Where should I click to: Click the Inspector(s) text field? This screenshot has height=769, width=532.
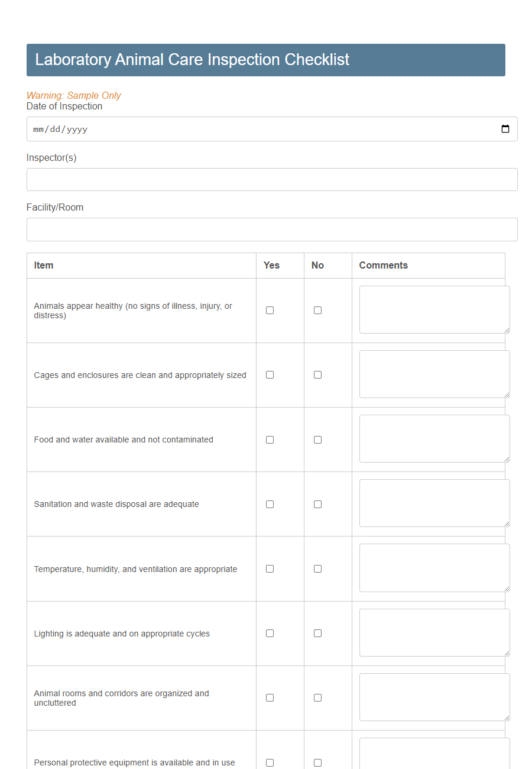[272, 179]
